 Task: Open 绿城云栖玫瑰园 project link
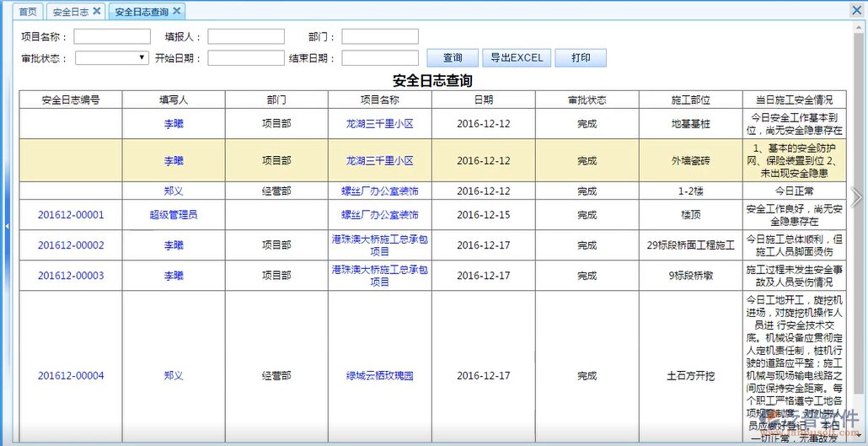[380, 376]
